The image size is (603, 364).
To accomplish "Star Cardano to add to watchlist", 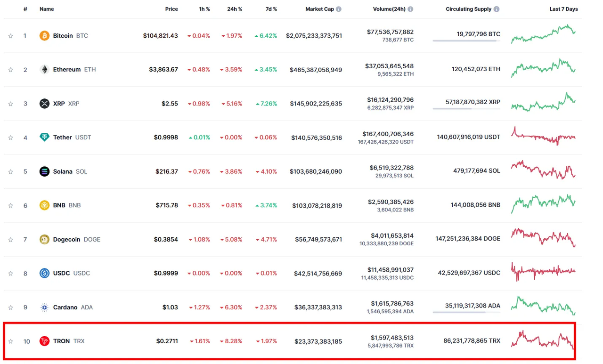I will 10,307.
